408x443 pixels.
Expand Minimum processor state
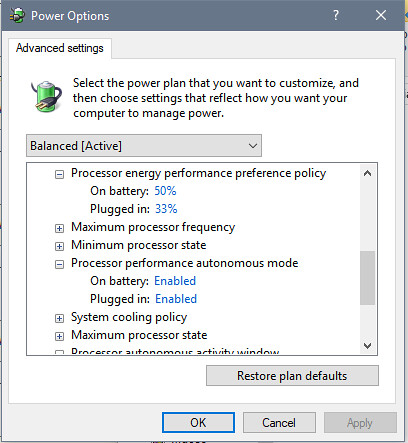click(x=59, y=246)
